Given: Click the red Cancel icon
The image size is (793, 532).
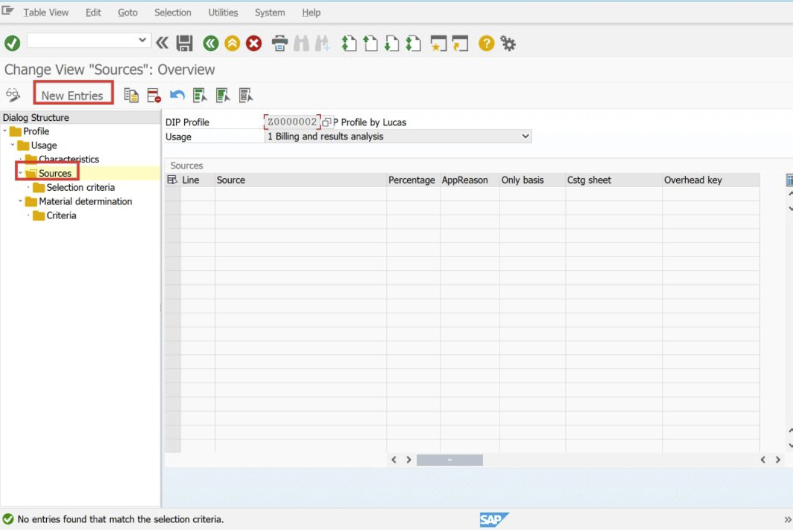Looking at the screenshot, I should click(x=254, y=43).
